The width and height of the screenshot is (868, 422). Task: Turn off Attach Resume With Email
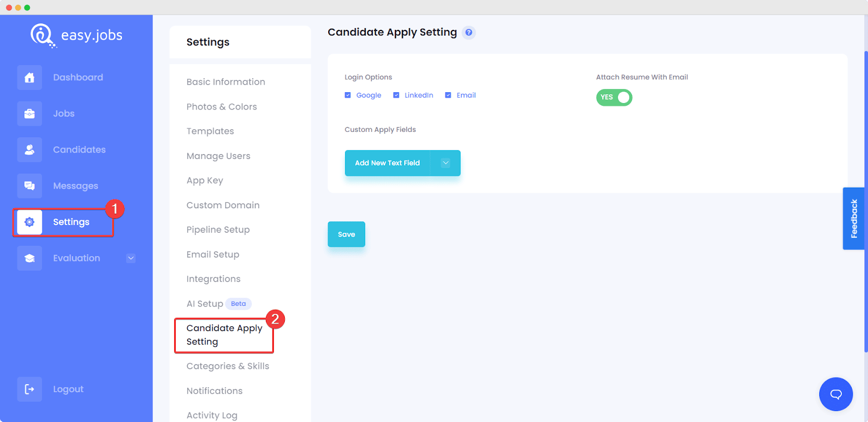point(614,98)
